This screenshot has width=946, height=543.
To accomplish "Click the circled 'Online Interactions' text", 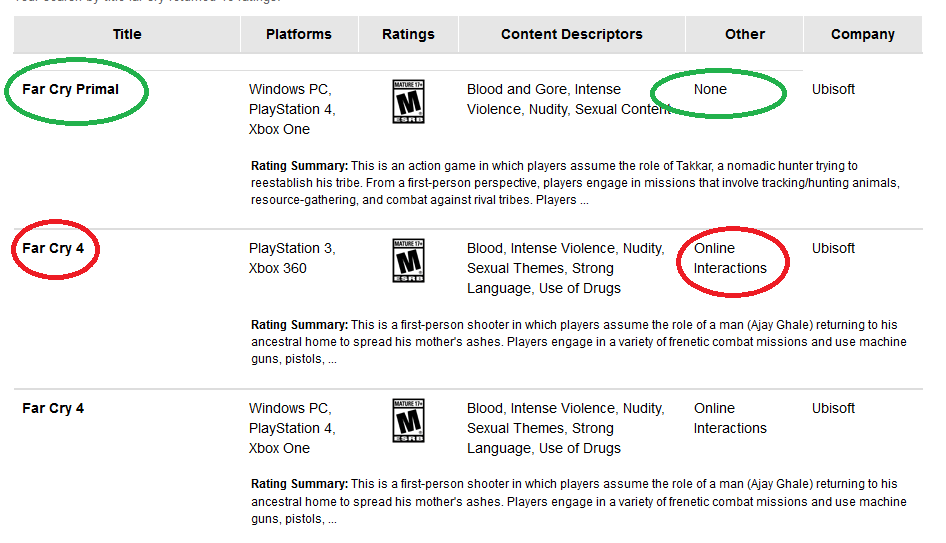I will (x=730, y=258).
